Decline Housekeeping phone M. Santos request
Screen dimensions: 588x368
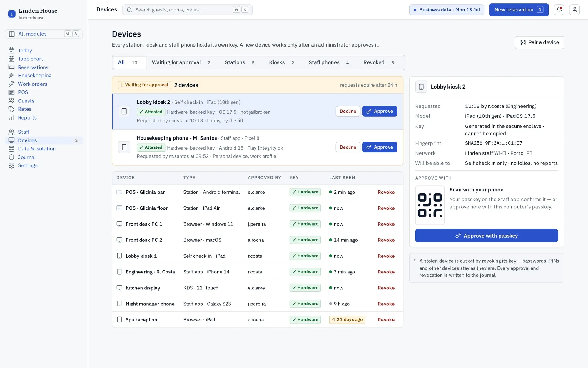coord(348,147)
